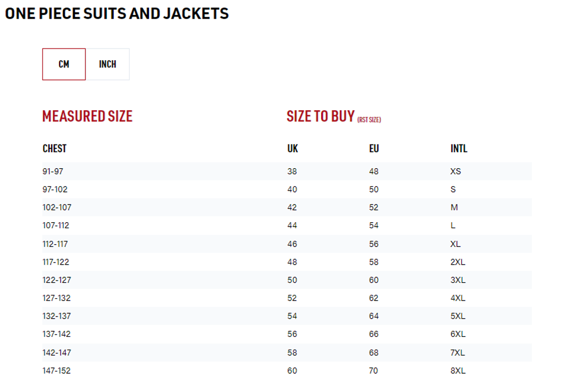Switch measurements to INCH
This screenshot has width=565, height=392.
pos(108,64)
